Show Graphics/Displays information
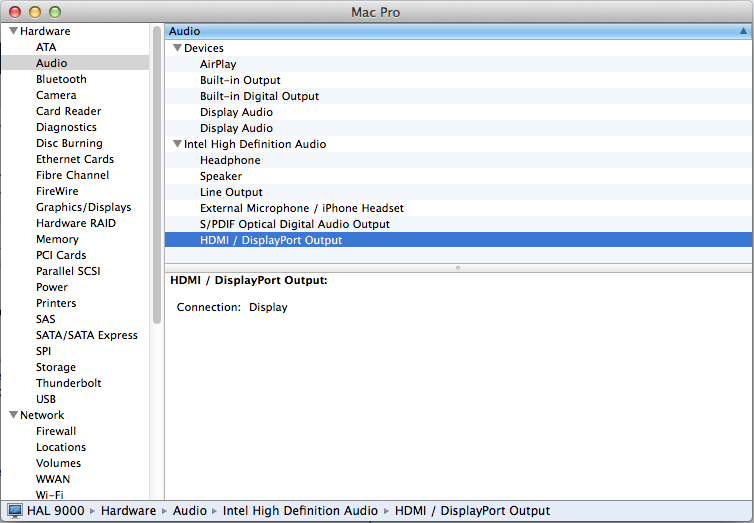 [x=84, y=207]
